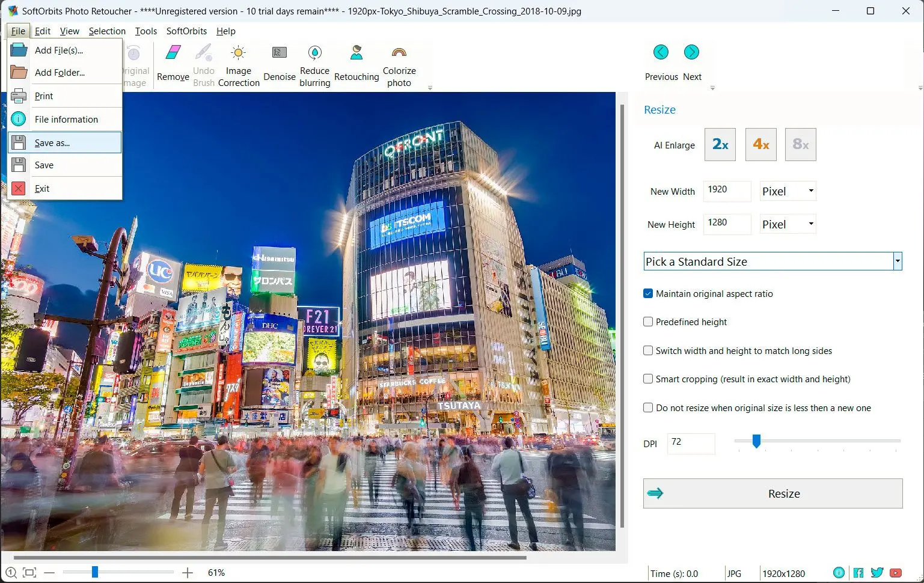
Task: Click the fit-to-window icon in status bar
Action: [28, 572]
